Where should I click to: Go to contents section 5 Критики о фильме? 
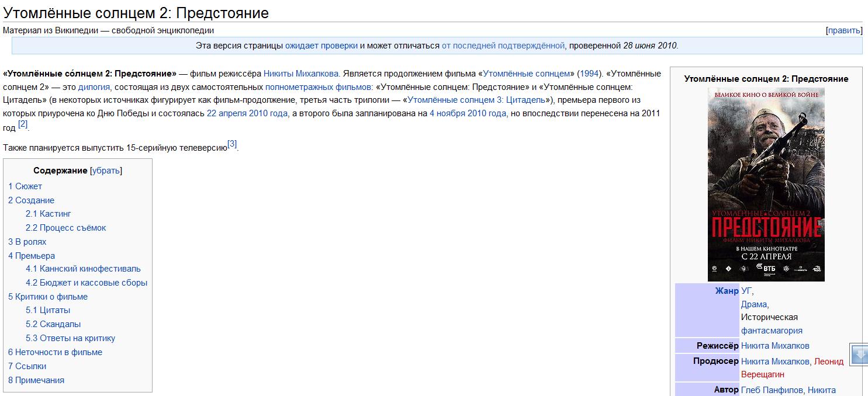coord(48,297)
